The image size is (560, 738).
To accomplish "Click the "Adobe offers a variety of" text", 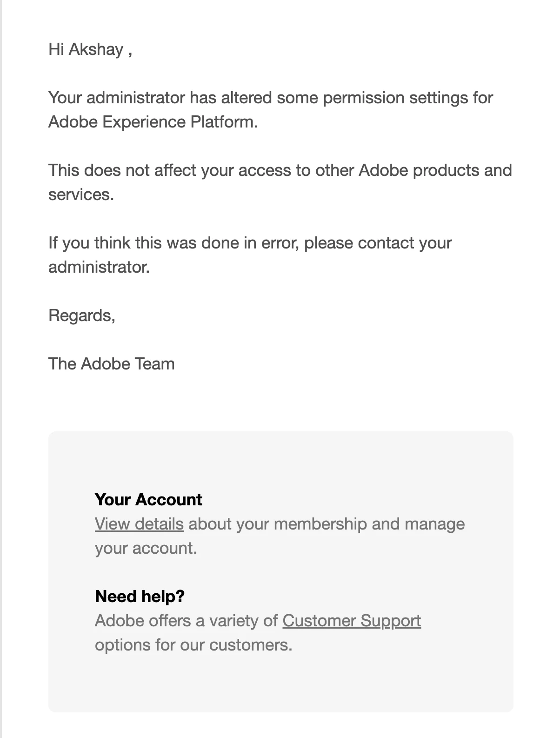I will 186,621.
